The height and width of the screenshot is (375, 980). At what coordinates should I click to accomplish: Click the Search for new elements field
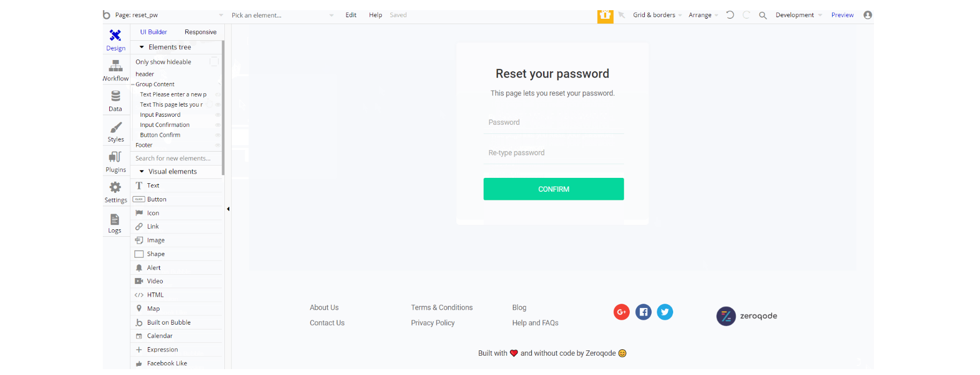point(176,158)
